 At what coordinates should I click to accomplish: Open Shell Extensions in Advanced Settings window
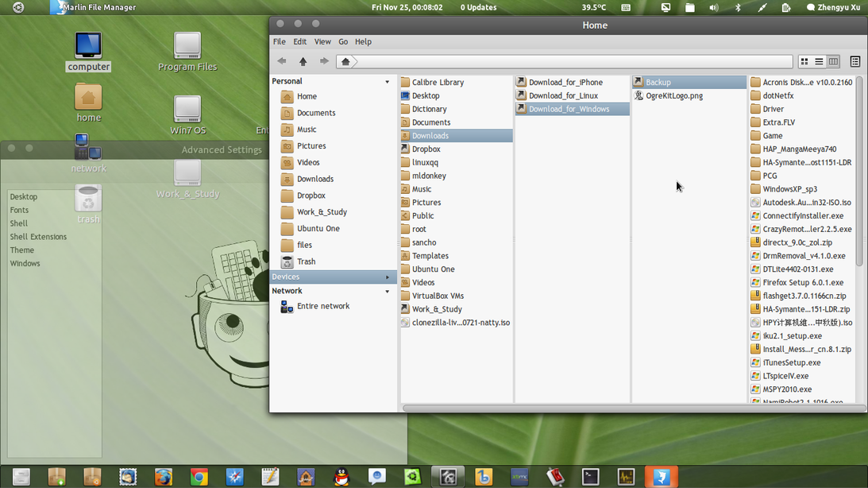tap(38, 237)
